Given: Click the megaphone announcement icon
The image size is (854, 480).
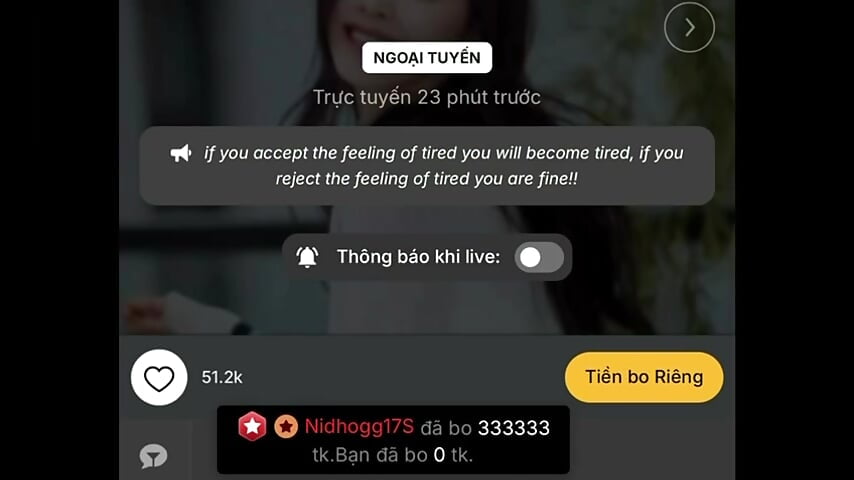Looking at the screenshot, I should coord(181,153).
